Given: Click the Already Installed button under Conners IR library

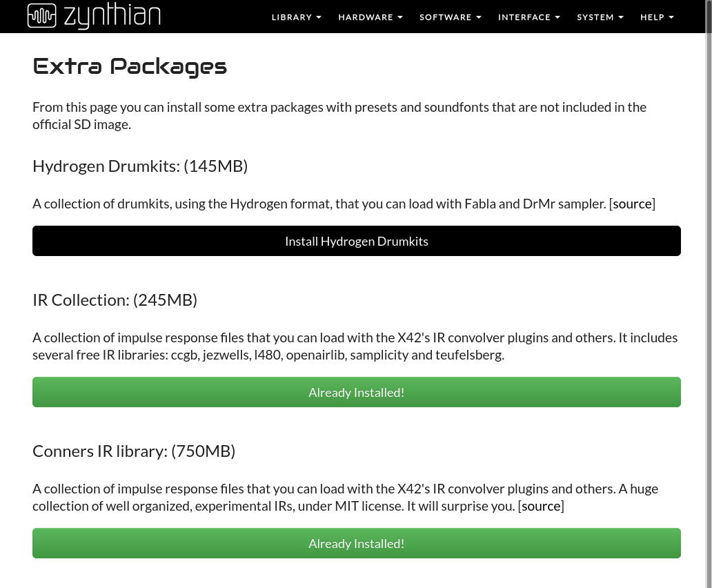Looking at the screenshot, I should 356,543.
